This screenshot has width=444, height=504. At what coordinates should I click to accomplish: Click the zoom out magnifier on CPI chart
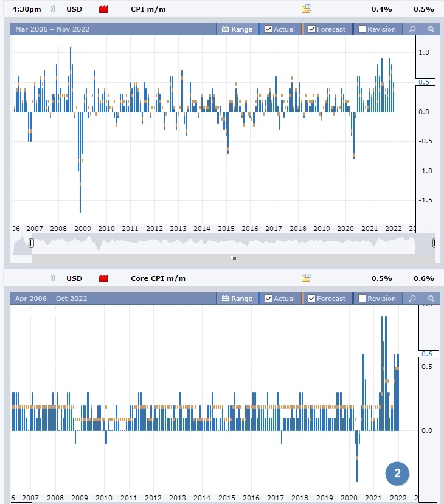point(431,29)
